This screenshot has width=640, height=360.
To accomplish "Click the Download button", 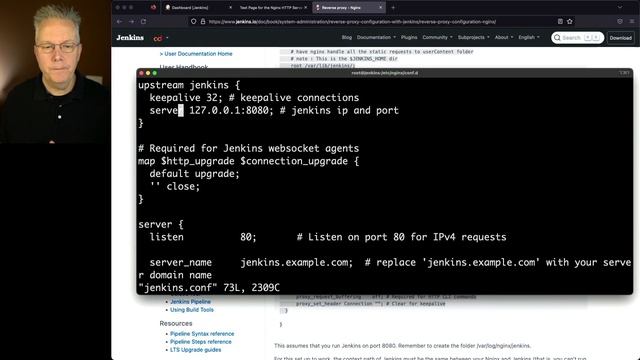I will [620, 38].
